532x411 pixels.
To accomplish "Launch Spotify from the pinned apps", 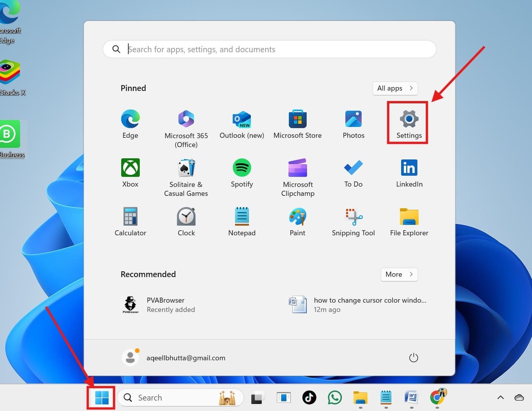I will coord(242,173).
